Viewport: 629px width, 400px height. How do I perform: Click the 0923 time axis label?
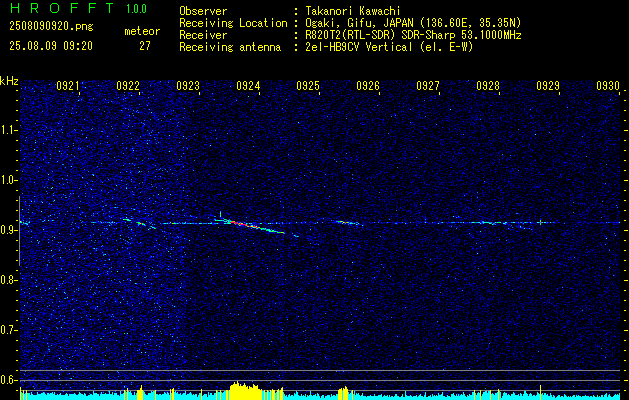coord(188,85)
